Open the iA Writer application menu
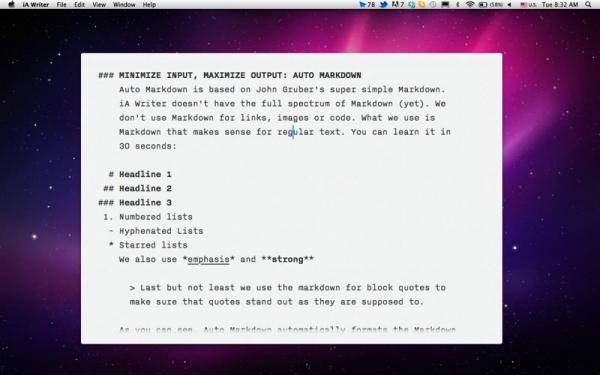The image size is (600, 375). pos(36,5)
